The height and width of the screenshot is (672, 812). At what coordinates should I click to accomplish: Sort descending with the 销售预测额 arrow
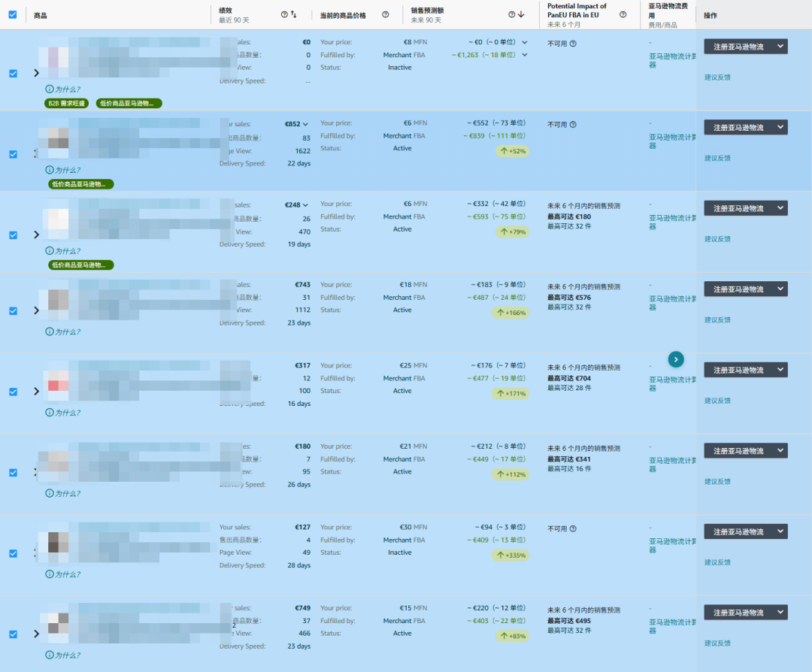[521, 14]
